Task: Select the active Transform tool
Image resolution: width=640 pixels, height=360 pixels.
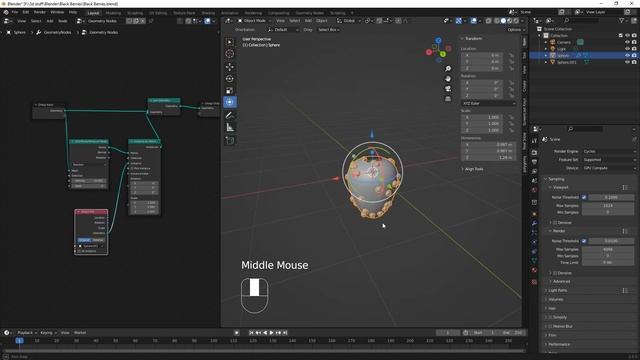Action: pos(230,102)
